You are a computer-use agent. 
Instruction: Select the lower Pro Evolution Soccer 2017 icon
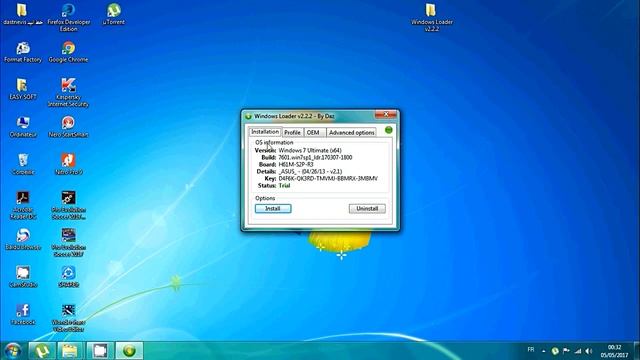click(x=68, y=242)
